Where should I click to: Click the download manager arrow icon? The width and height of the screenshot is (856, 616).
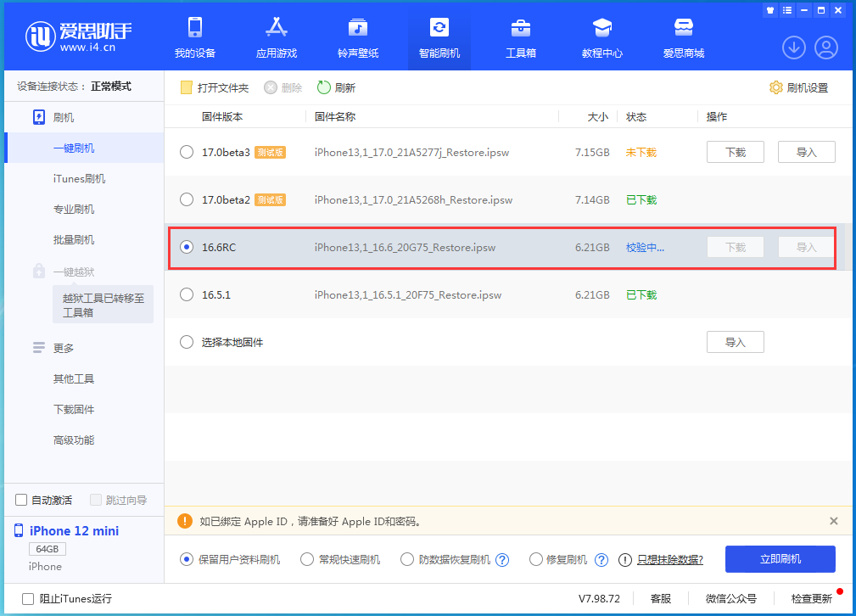[x=794, y=48]
